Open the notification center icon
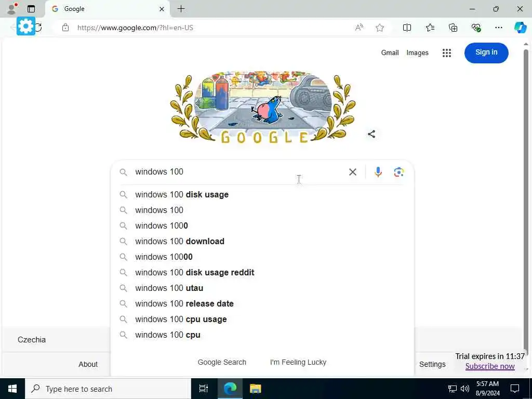 pos(515,389)
